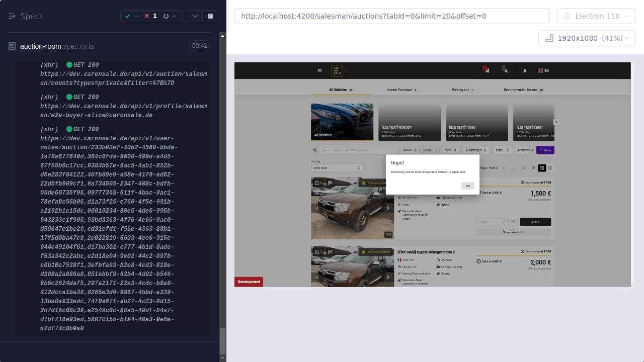644x362 pixels.
Task: Increase bid amount with the plus stepper
Action: coord(513,222)
